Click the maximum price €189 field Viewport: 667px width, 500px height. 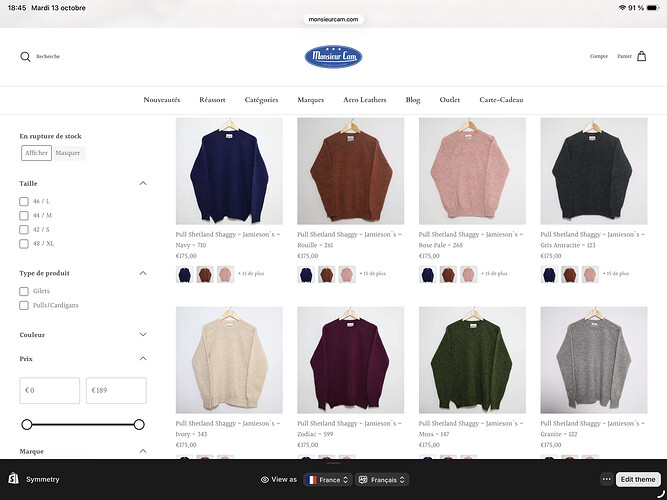[116, 390]
